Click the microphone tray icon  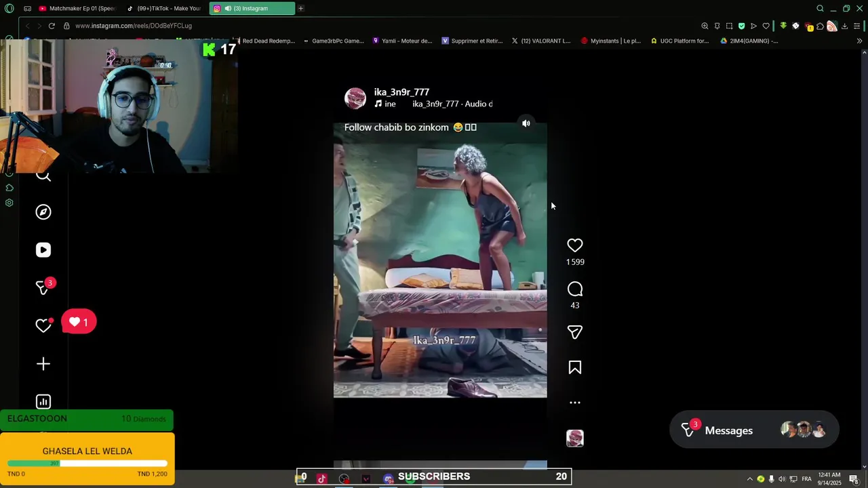pyautogui.click(x=771, y=479)
